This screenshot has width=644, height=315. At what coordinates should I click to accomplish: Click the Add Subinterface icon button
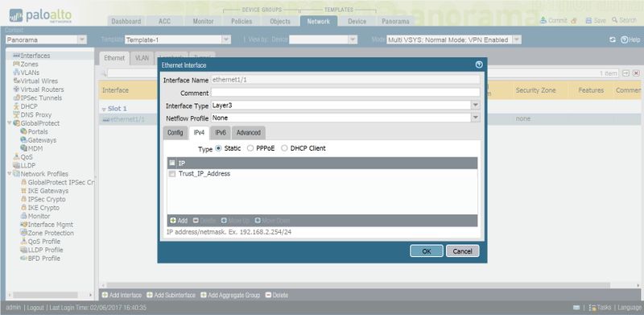click(150, 295)
